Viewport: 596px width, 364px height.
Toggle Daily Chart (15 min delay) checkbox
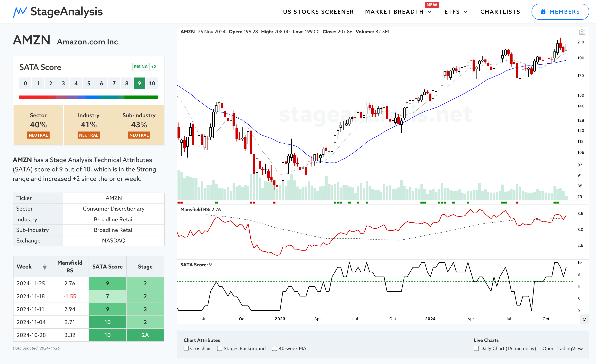(476, 348)
